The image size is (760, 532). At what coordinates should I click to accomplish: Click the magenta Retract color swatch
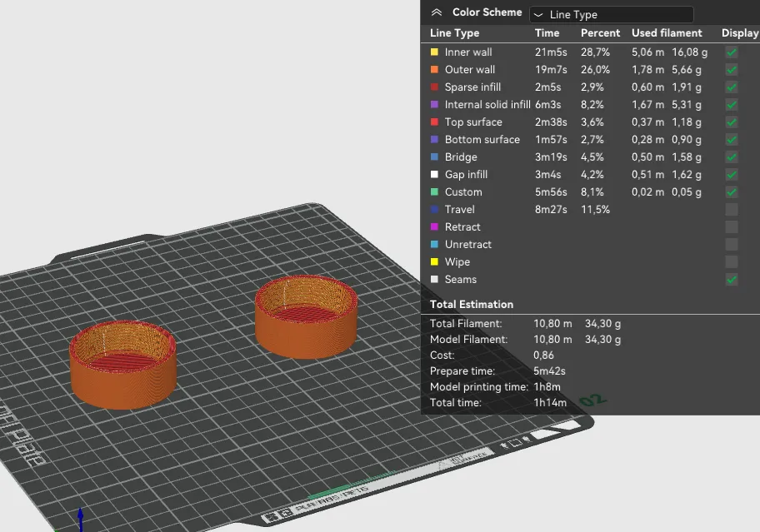[434, 226]
